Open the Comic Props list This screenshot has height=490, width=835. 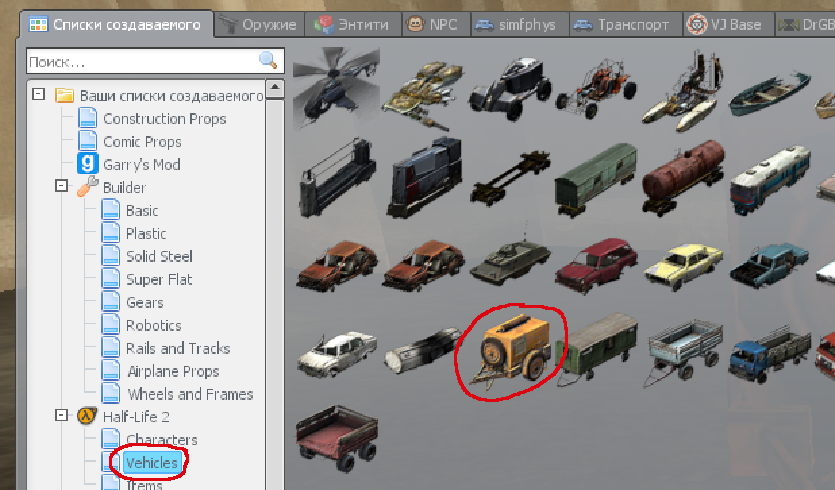click(x=142, y=142)
